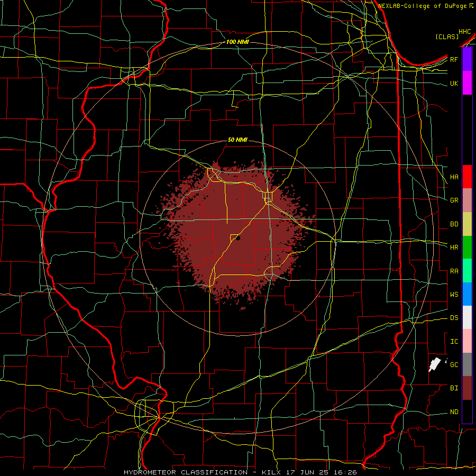
Task: Click the 'RF' legend label text
Action: [x=454, y=59]
